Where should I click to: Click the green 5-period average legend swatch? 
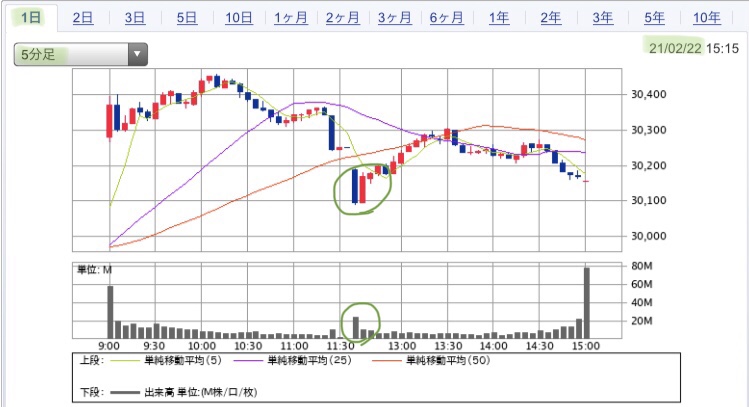pos(126,361)
